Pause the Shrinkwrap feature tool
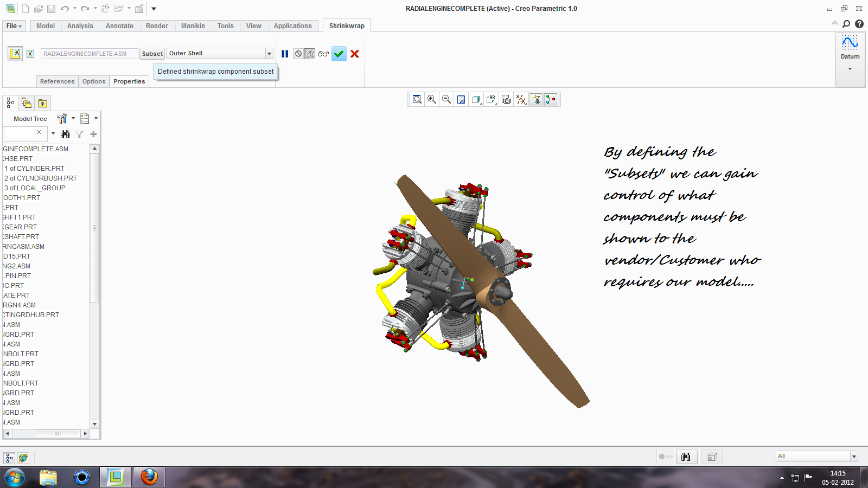The image size is (868, 488). [x=285, y=54]
